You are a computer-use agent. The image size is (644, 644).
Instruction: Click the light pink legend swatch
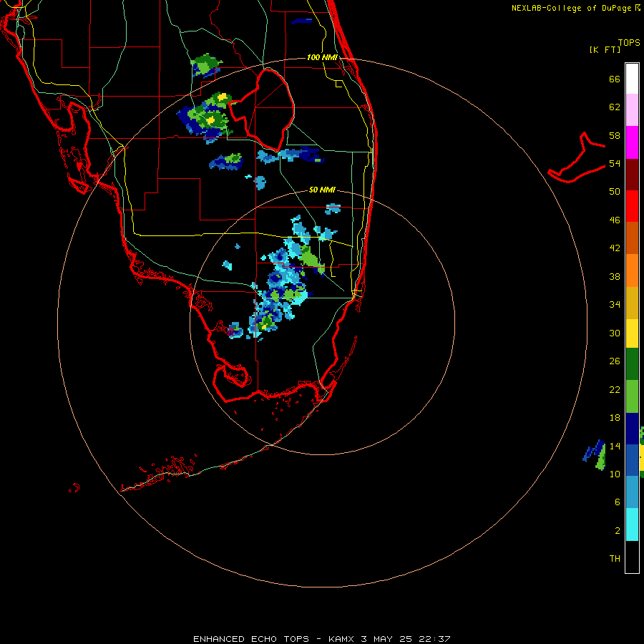(x=632, y=109)
